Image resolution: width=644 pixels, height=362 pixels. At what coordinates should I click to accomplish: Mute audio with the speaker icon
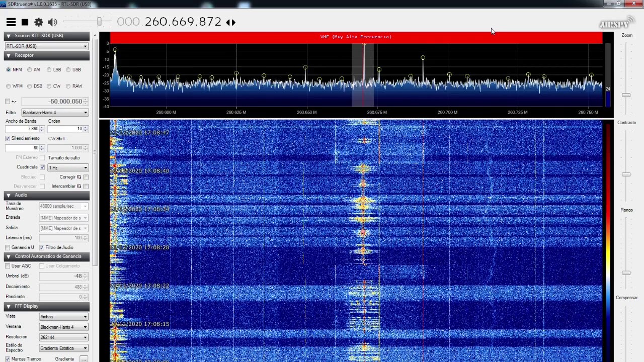coord(52,22)
